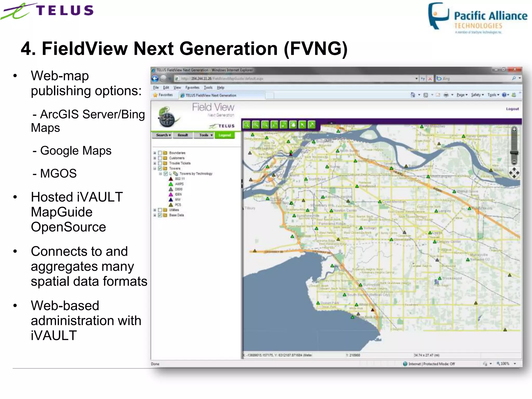Open the Search dropdown button
This screenshot has width=532, height=399.
coord(162,135)
